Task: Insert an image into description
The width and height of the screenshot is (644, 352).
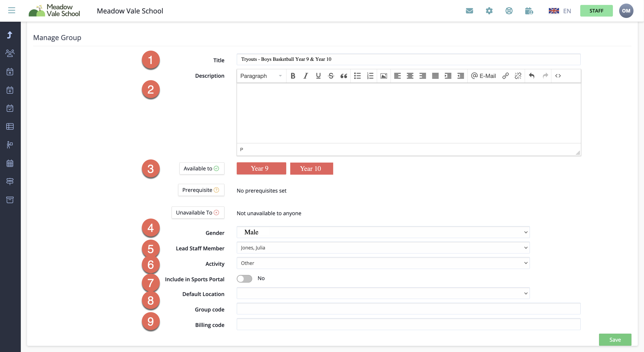Action: pyautogui.click(x=384, y=76)
